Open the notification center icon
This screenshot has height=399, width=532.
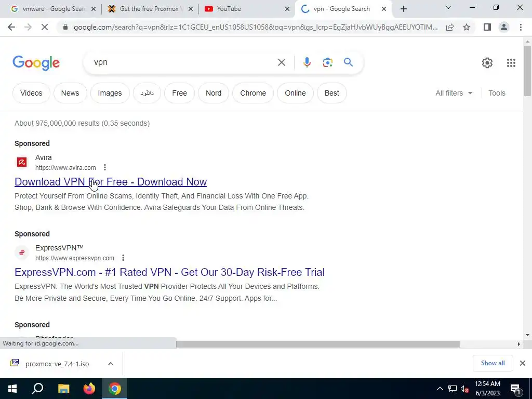coord(516,389)
